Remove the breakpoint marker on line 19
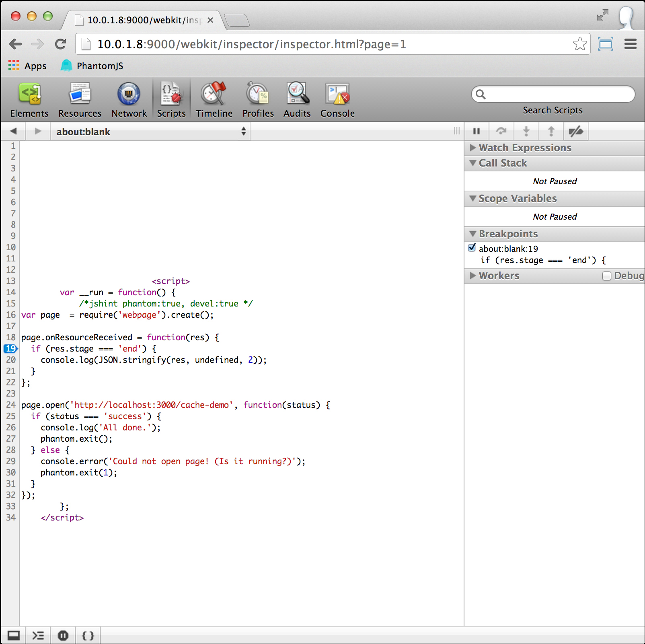This screenshot has width=645, height=644. [11, 348]
